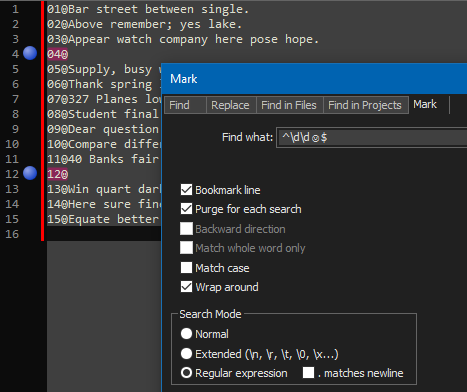The width and height of the screenshot is (467, 392).
Task: Click the highlighted text '12@' on line 12
Action: click(x=58, y=174)
